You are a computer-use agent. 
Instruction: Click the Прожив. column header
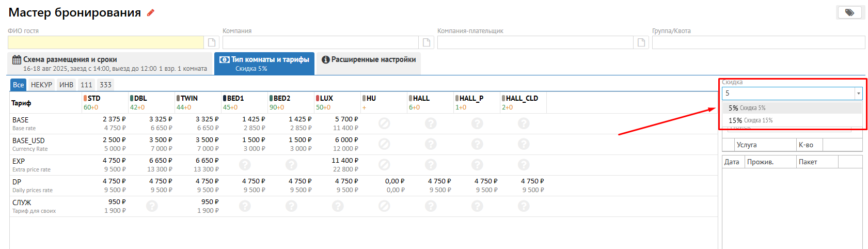click(x=770, y=162)
